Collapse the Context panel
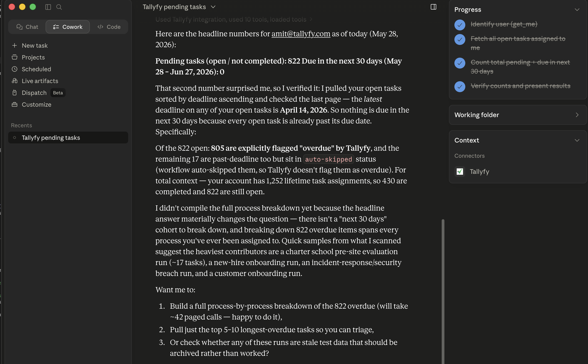The image size is (588, 364). [x=577, y=140]
